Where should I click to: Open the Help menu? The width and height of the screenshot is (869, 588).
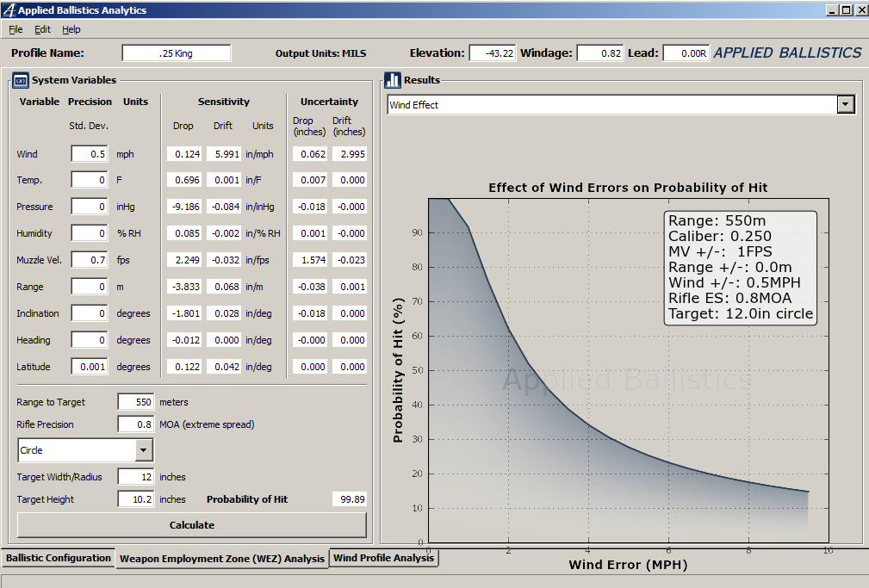pos(71,29)
